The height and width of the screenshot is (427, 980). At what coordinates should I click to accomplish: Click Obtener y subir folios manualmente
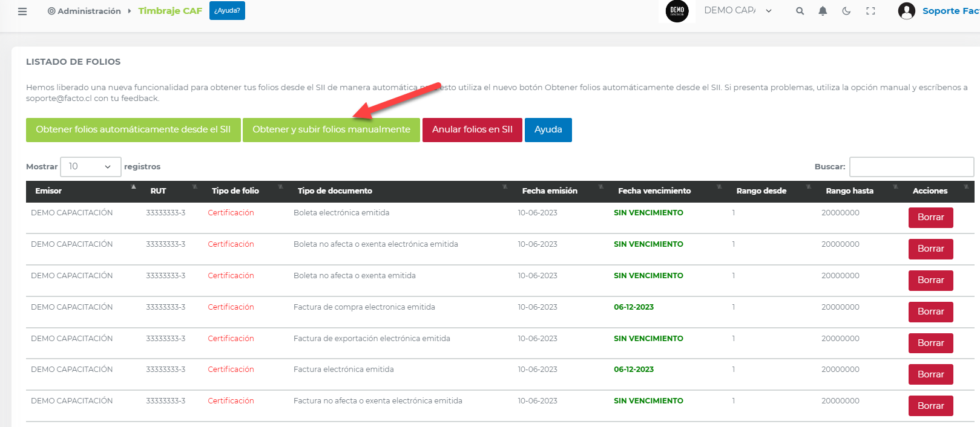[x=331, y=130]
